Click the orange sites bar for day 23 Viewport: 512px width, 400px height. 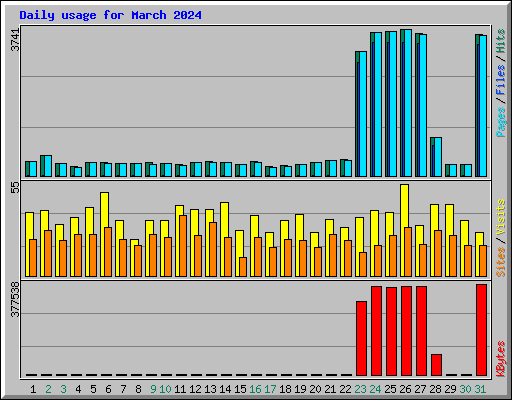point(363,264)
